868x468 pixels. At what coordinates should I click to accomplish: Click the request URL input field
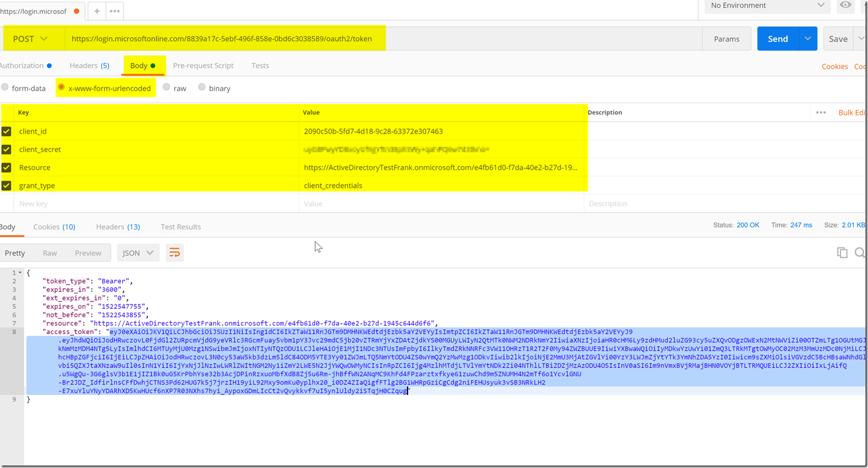[384, 39]
